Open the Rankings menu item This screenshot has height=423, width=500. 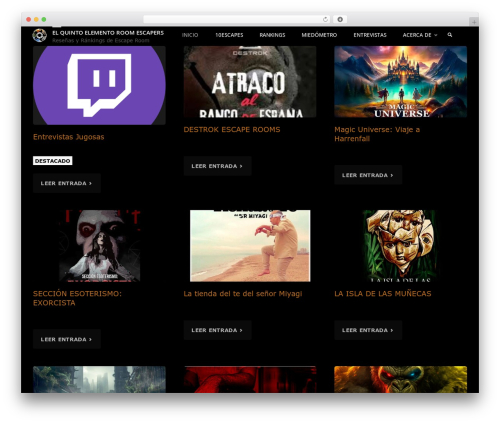click(272, 35)
